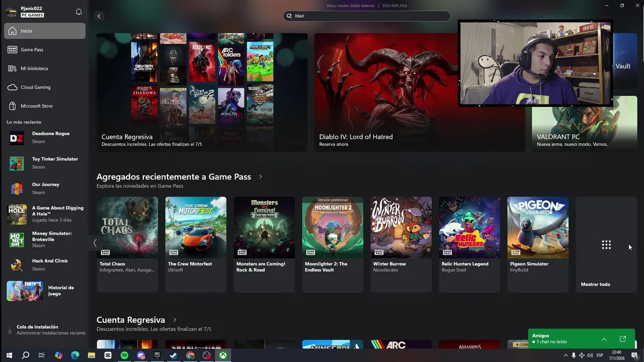Open Google Chrome from the taskbar
Viewport: 644px width, 362px height.
[x=190, y=355]
